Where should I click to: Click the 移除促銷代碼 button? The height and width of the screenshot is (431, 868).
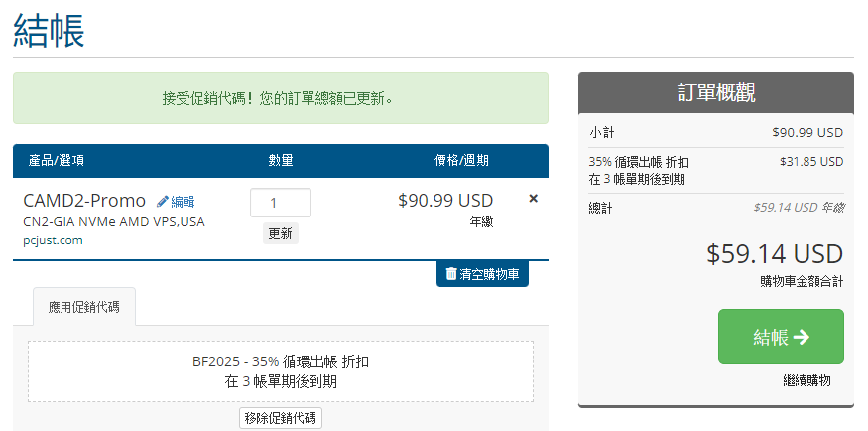point(281,418)
